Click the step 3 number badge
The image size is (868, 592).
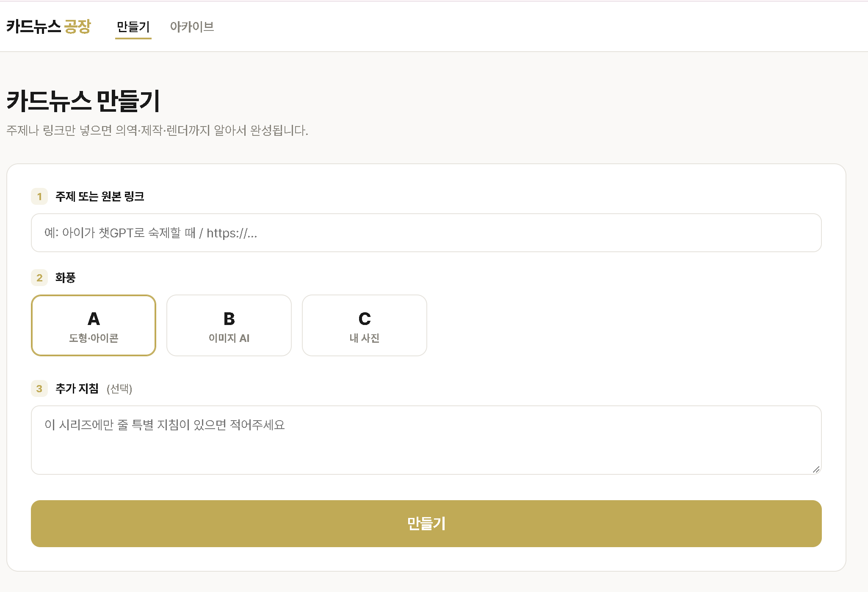pyautogui.click(x=39, y=388)
